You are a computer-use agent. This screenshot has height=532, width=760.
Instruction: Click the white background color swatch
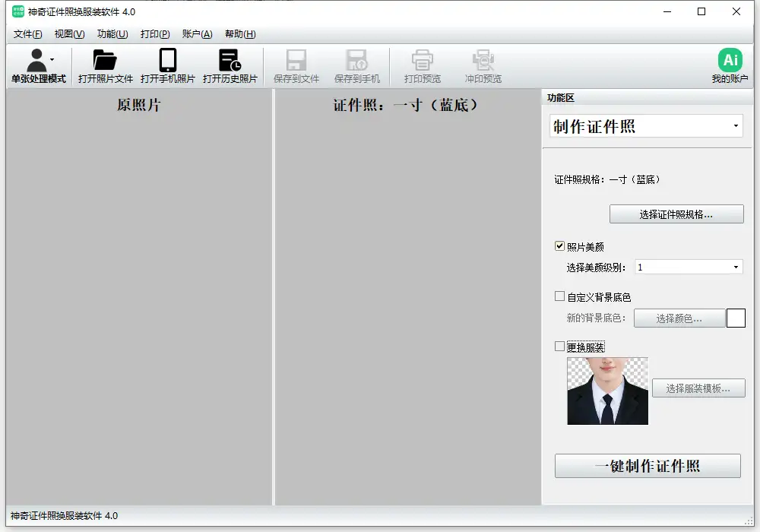[736, 318]
